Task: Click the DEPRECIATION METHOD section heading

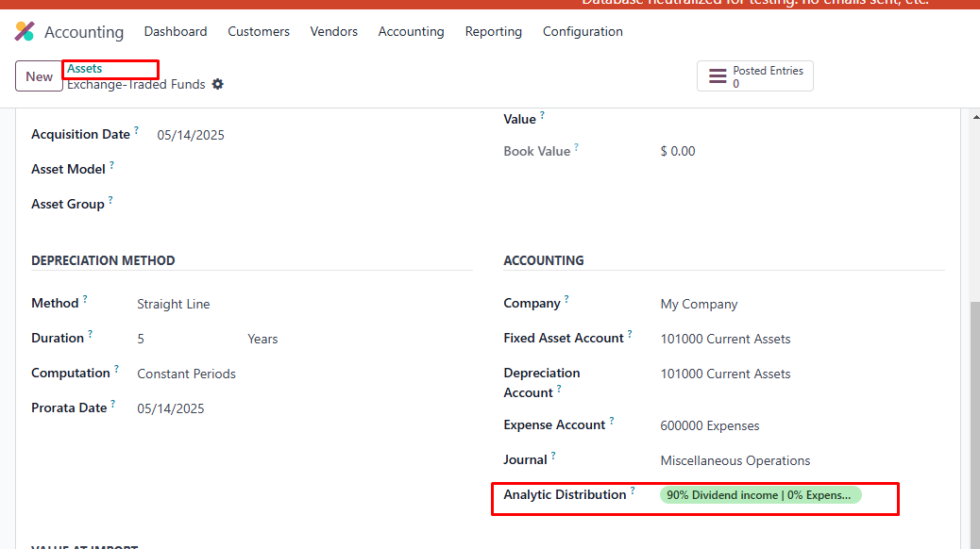Action: tap(103, 260)
